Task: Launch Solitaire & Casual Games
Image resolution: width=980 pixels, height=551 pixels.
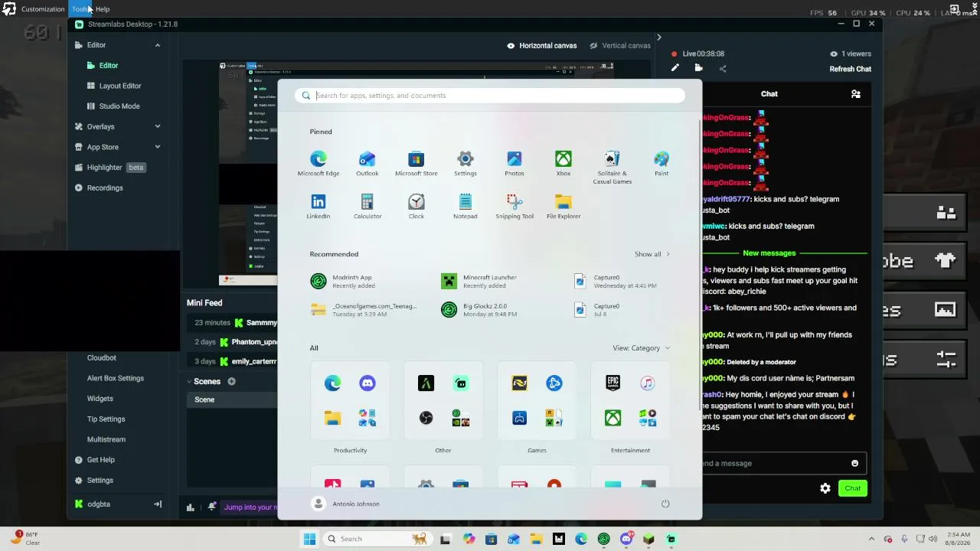Action: 612,168
